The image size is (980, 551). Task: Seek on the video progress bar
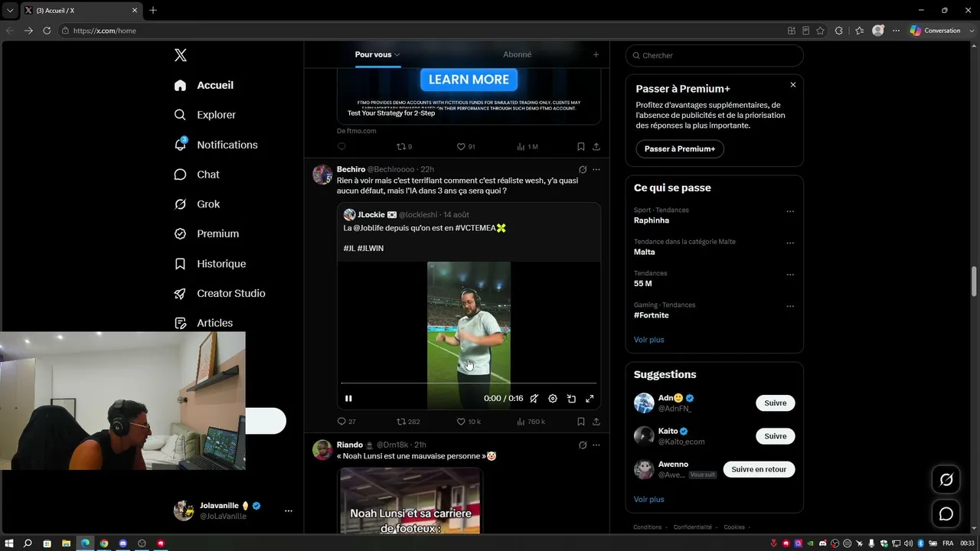pos(469,383)
